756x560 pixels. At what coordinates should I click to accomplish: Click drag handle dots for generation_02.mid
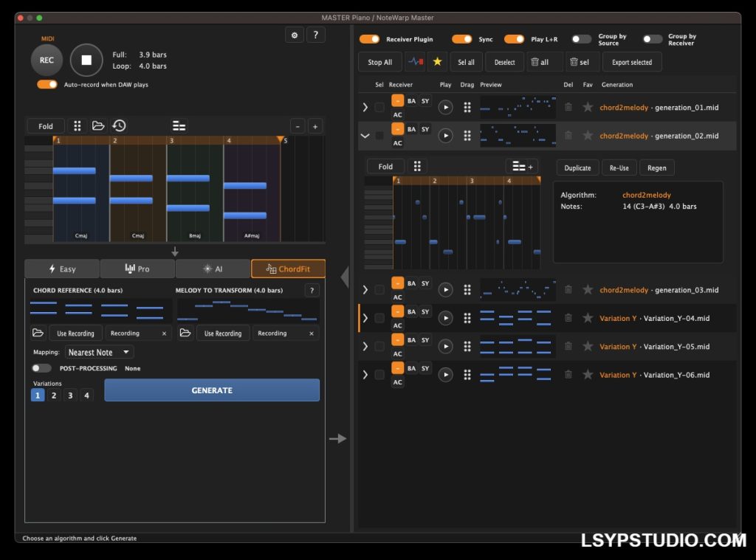(x=467, y=136)
